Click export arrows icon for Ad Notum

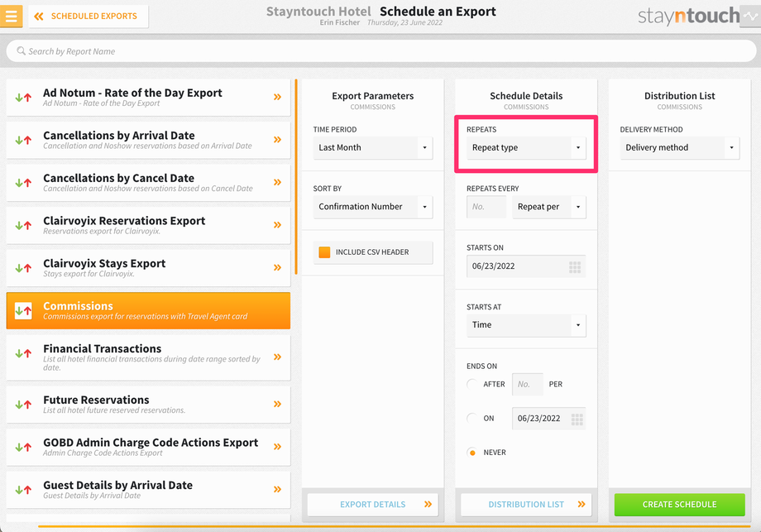23,98
